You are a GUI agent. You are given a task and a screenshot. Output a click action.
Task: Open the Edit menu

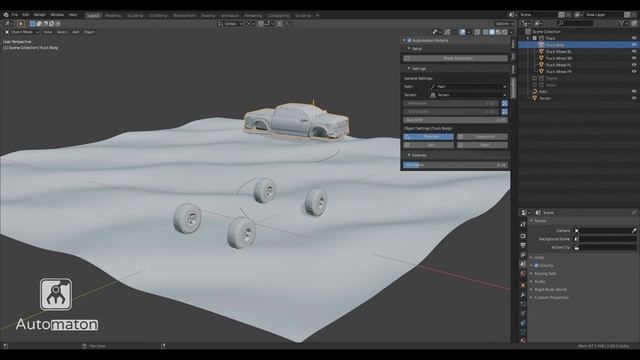[25, 15]
